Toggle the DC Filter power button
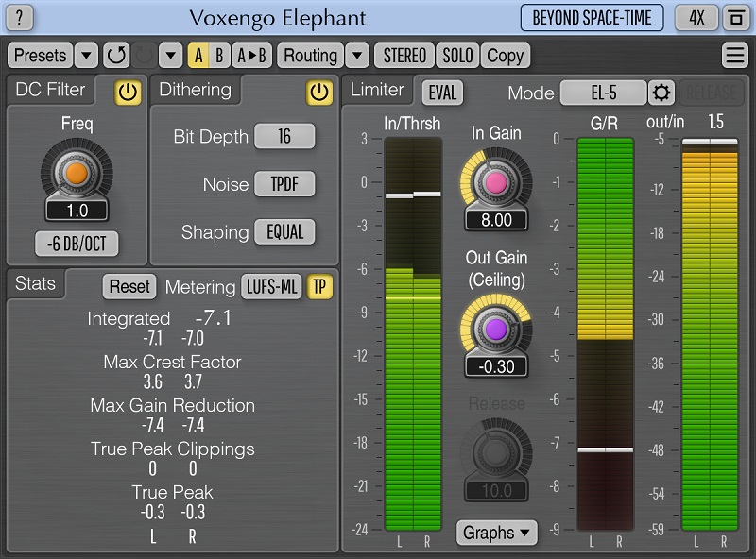 pos(128,92)
